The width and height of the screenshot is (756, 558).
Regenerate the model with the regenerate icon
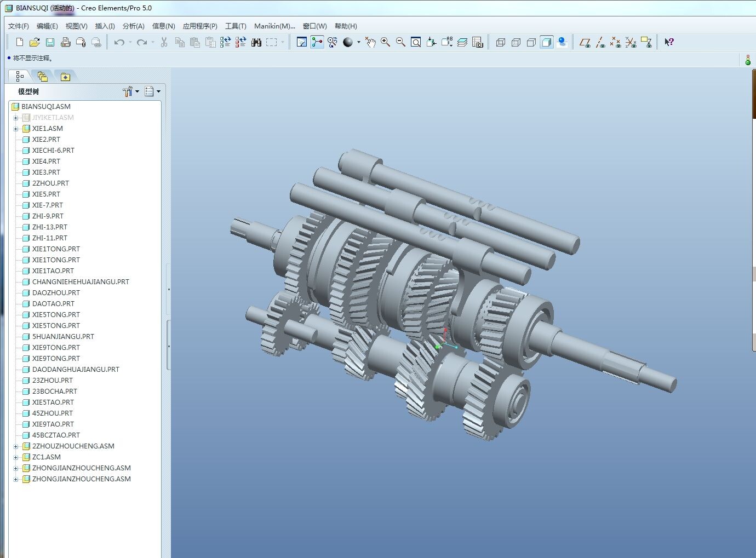point(225,42)
